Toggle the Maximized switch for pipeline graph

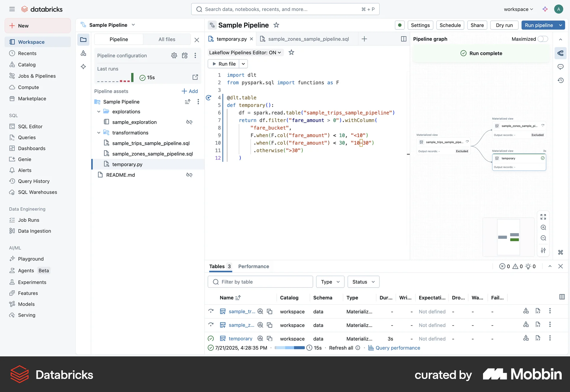[542, 39]
